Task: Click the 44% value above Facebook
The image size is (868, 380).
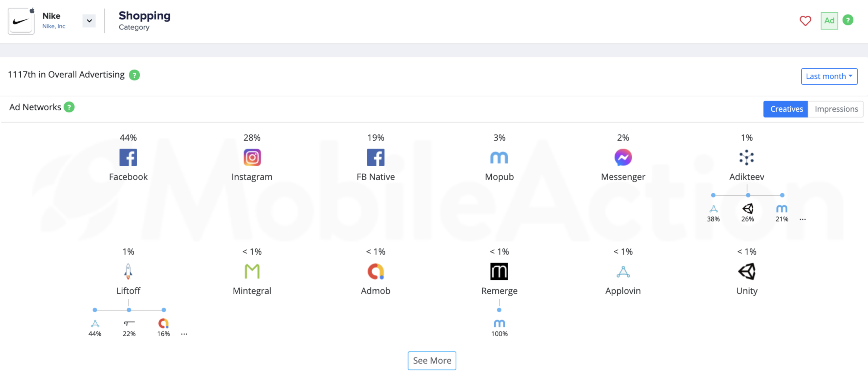Action: tap(128, 138)
